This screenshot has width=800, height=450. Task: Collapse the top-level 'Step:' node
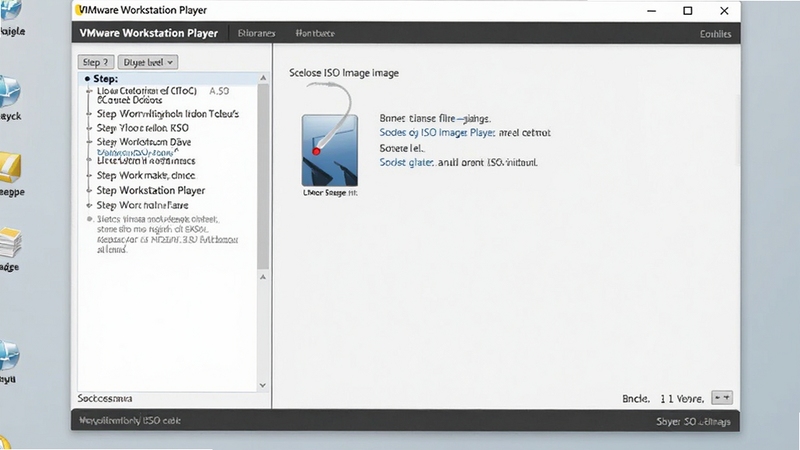tap(87, 79)
